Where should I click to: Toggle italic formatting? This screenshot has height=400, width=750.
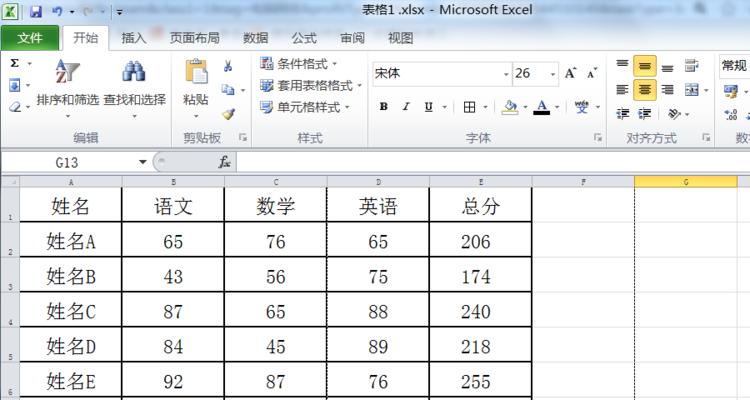[406, 107]
